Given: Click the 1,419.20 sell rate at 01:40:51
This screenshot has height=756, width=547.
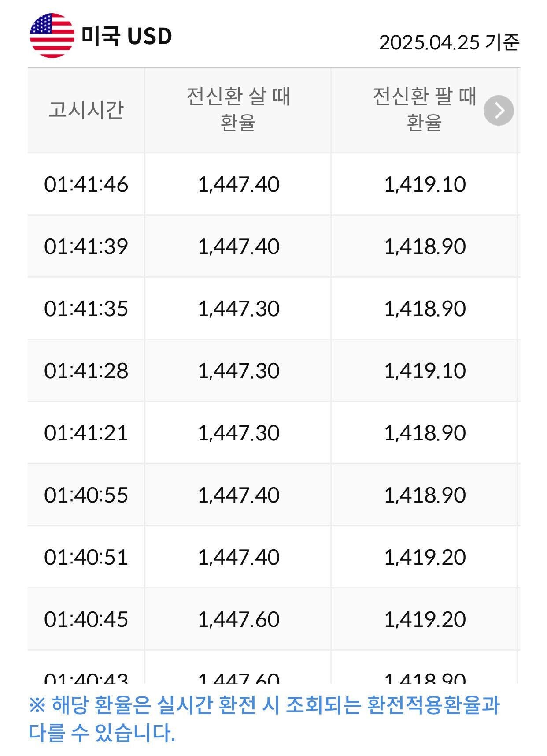Looking at the screenshot, I should (x=425, y=557).
